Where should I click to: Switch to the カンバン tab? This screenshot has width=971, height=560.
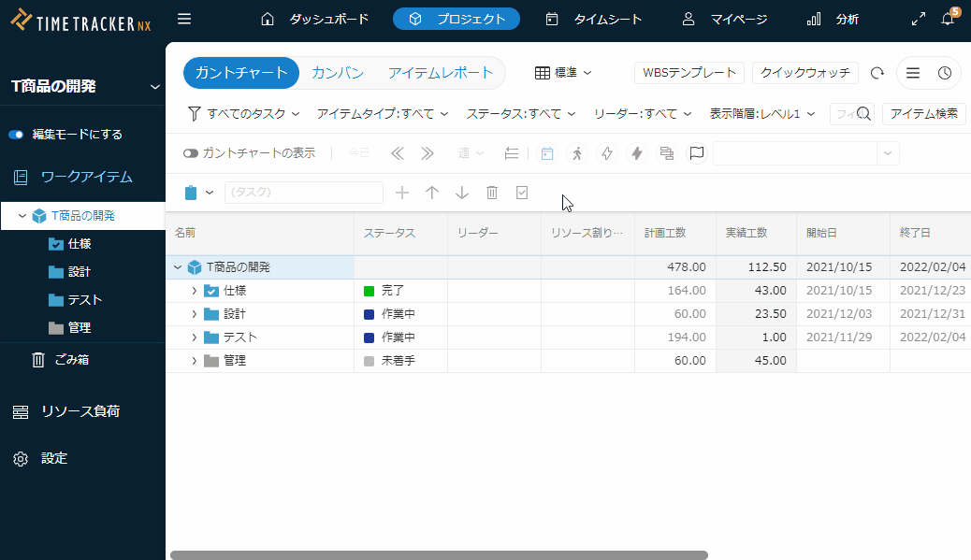337,73
